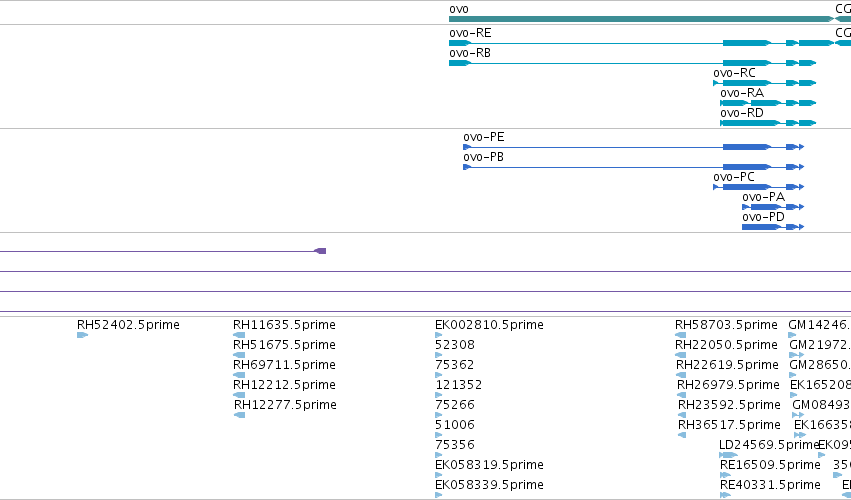Select the ovo-RB transcript label
851x500 pixels.
point(470,53)
